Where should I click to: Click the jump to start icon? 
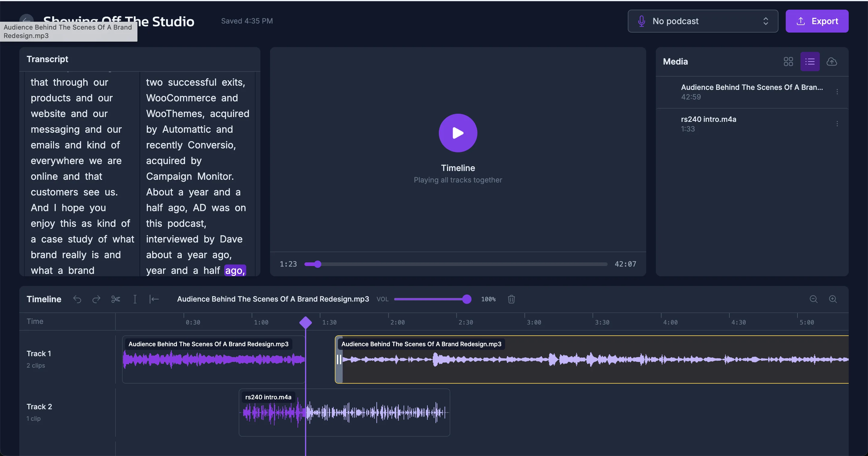(154, 299)
